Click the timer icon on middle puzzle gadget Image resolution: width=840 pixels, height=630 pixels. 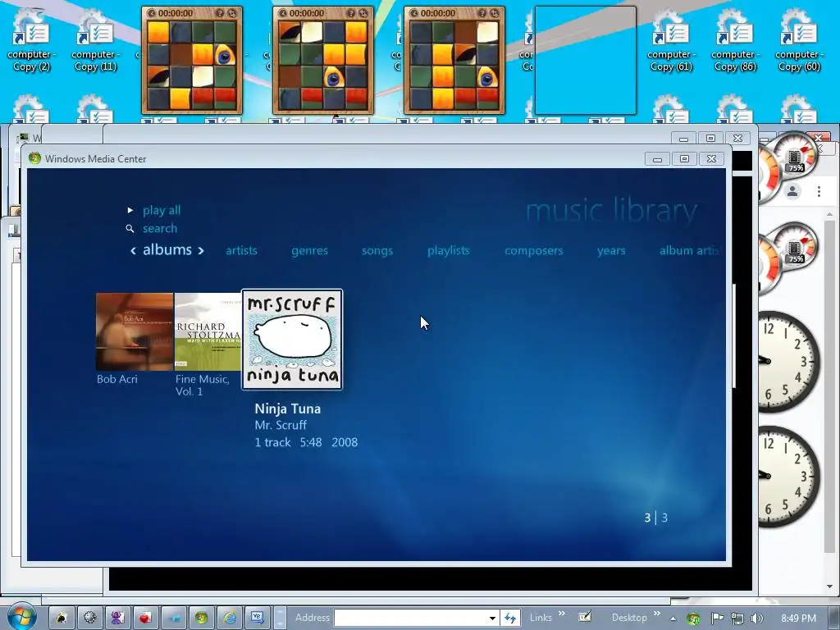point(283,13)
